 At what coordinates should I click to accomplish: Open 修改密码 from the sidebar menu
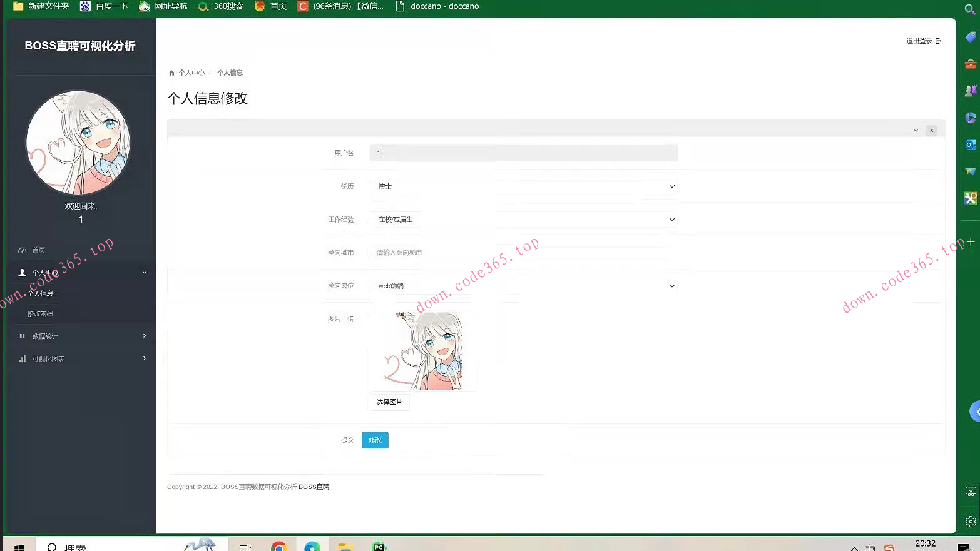tap(41, 313)
